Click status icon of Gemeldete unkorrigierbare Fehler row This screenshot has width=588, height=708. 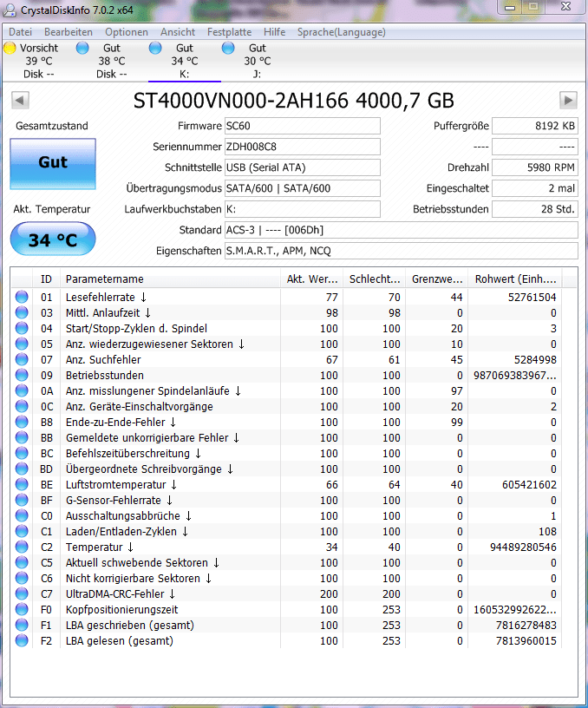click(22, 437)
